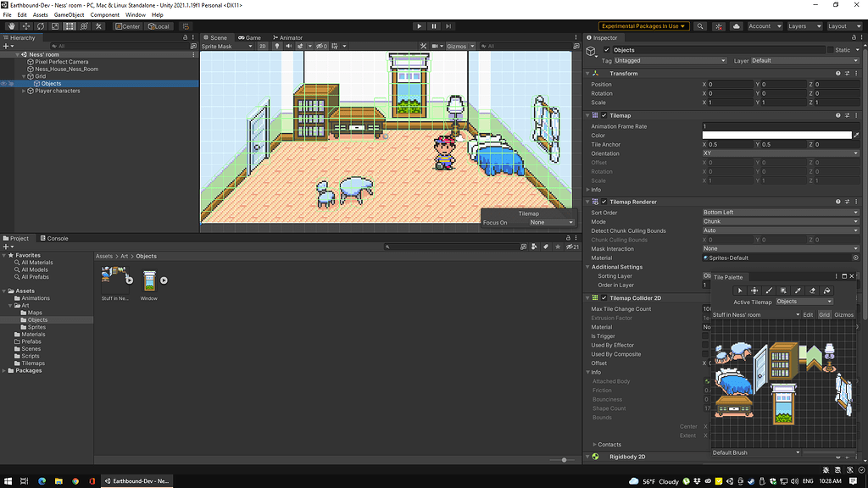Select the Rotate tool in the toolbar

(40, 26)
